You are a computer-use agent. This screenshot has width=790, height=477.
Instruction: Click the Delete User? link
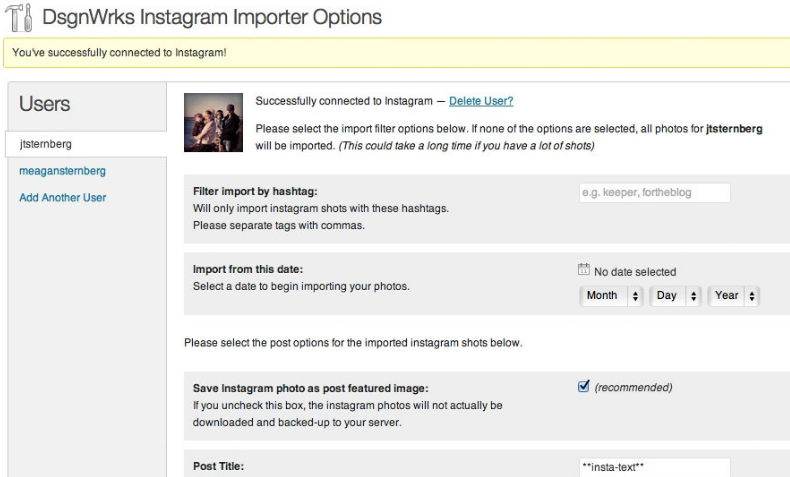(481, 101)
